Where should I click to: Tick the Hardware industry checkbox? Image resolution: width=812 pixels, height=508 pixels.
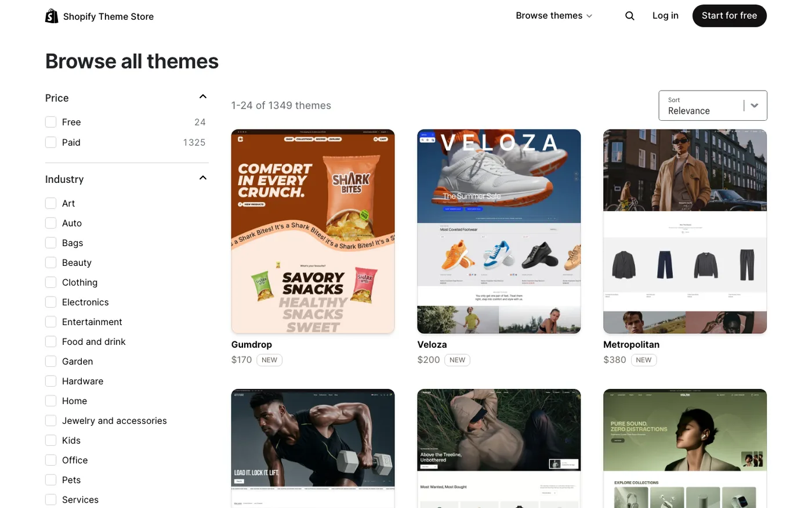pos(51,381)
